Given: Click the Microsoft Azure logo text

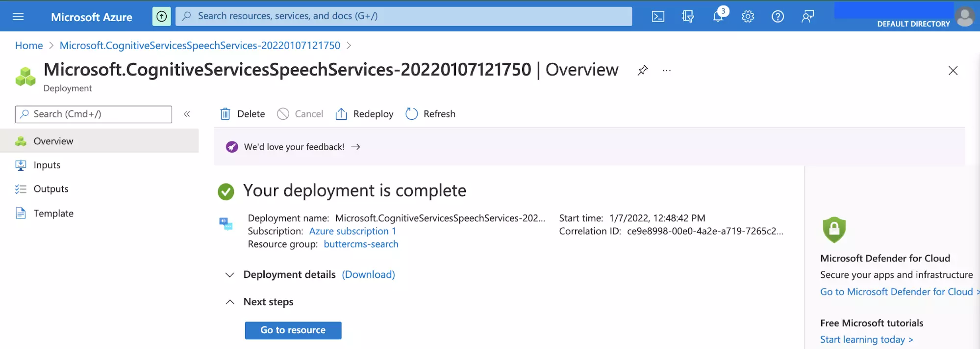Looking at the screenshot, I should click(x=92, y=17).
